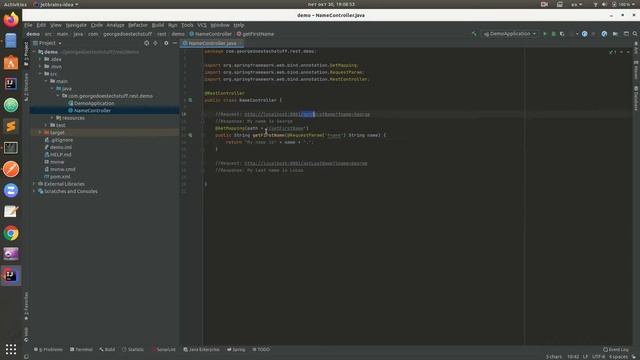Click the Locate file crosshair icon in the Project panel

click(x=147, y=43)
